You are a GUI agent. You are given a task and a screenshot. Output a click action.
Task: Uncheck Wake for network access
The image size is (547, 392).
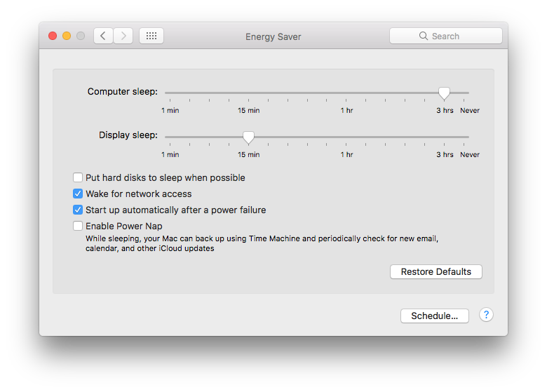point(78,194)
